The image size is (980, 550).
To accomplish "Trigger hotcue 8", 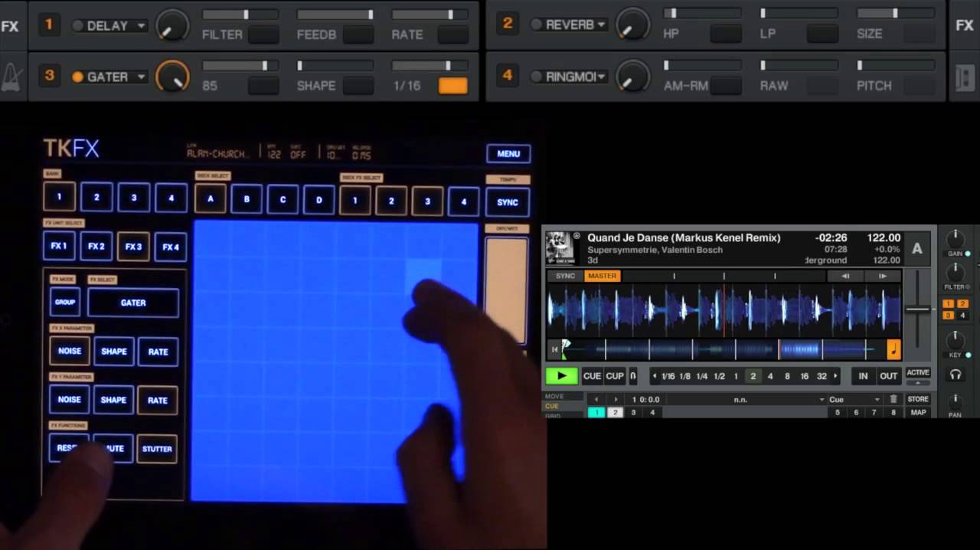I will [893, 412].
